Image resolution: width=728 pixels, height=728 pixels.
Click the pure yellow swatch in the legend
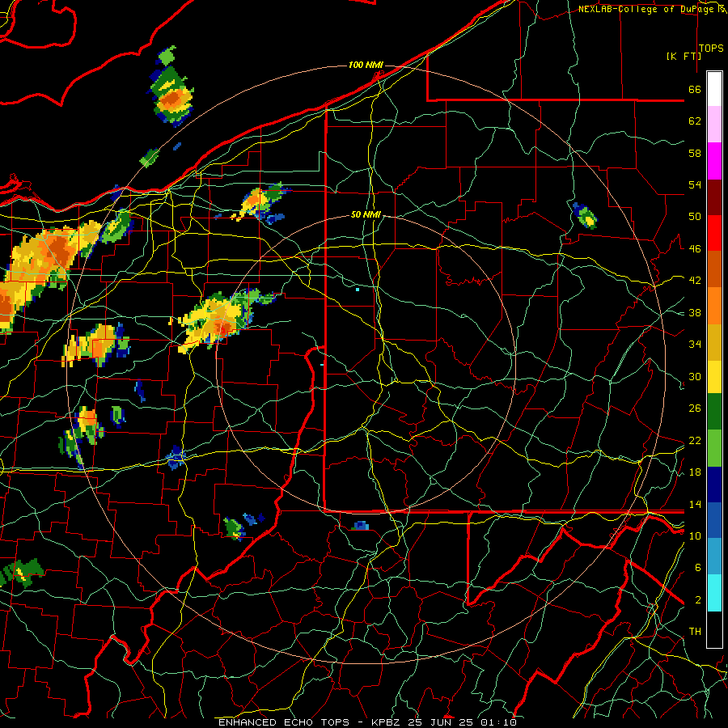pyautogui.click(x=714, y=376)
